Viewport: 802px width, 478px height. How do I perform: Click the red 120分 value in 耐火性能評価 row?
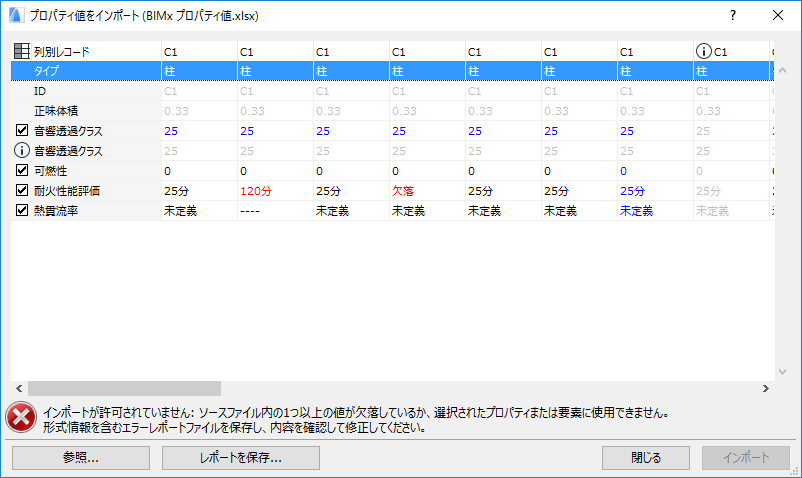tap(256, 191)
